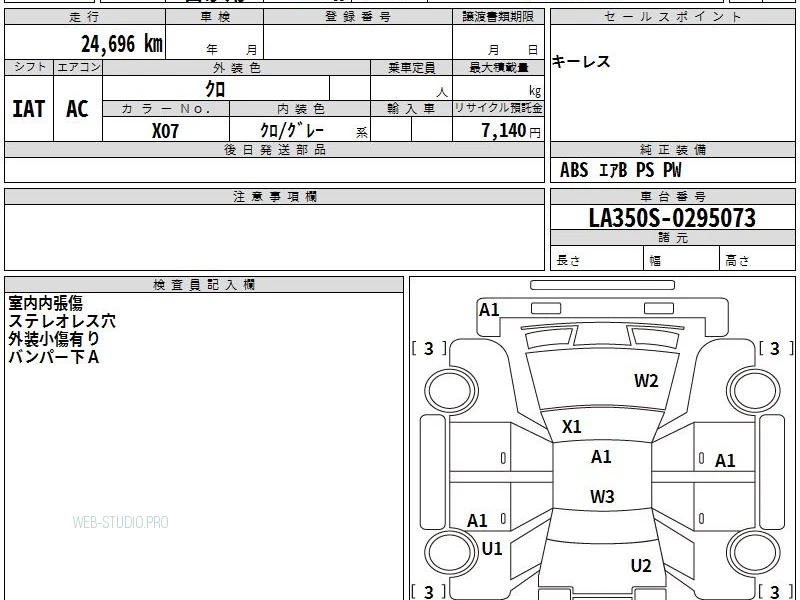Screen dimensions: 800x600
Task: Click the 車台番号 header
Action: [x=673, y=196]
